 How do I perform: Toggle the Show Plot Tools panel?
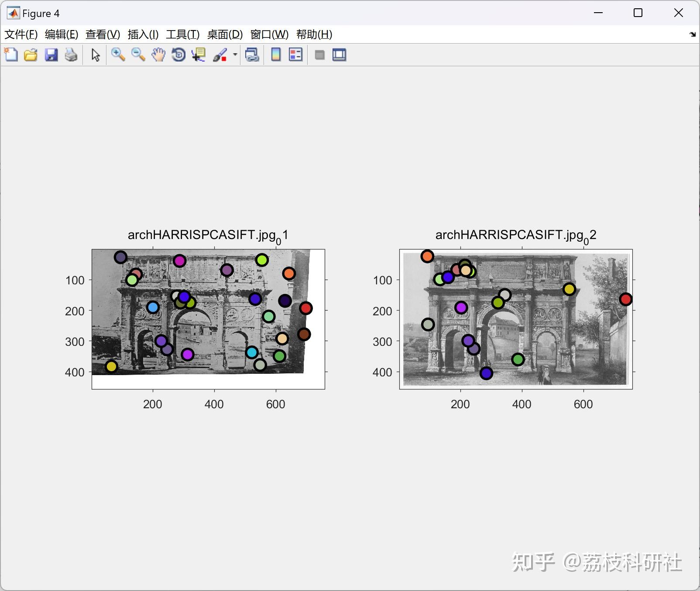tap(339, 55)
